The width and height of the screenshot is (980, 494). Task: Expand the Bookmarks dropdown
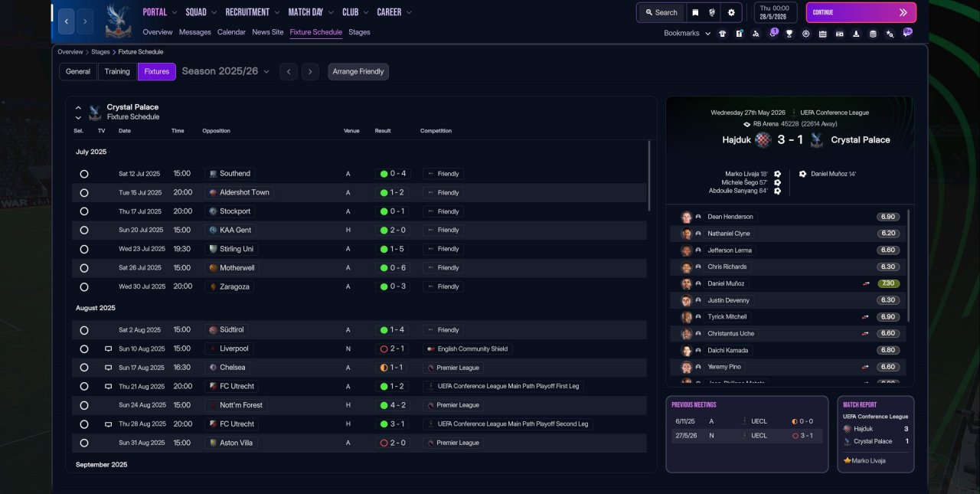687,34
